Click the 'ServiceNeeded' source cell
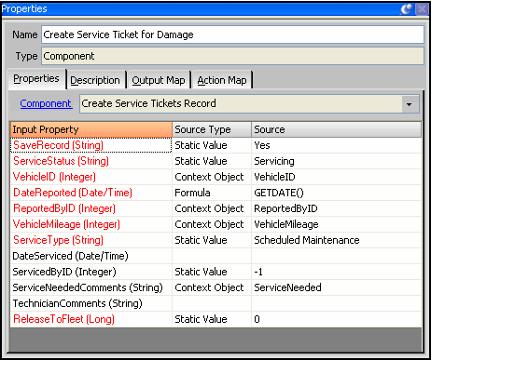 336,288
